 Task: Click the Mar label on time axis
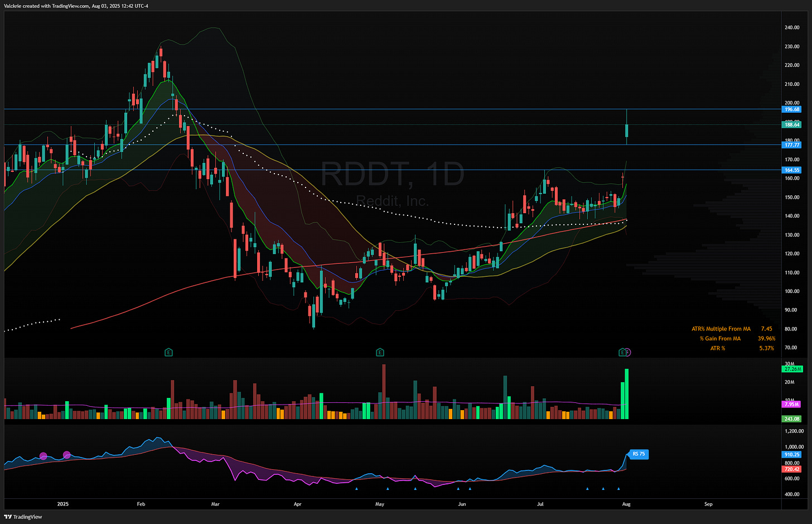click(x=215, y=504)
